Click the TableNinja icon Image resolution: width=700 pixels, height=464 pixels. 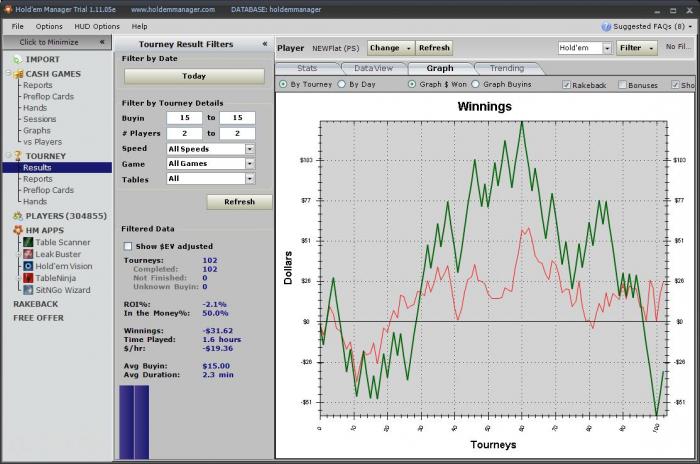tap(28, 278)
